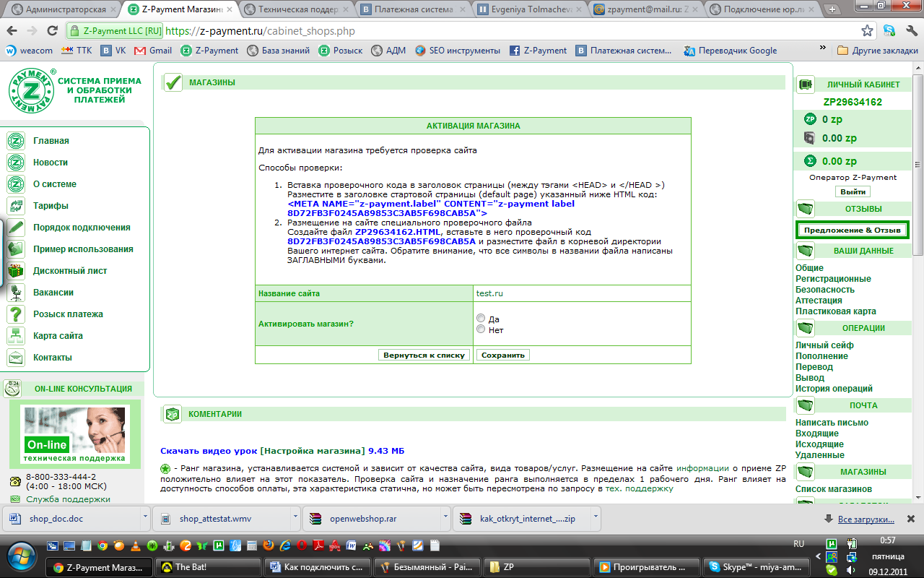The image size is (924, 578).
Task: Click the ZP icon beside КОМЕНТАРИИ heading
Action: pos(172,415)
